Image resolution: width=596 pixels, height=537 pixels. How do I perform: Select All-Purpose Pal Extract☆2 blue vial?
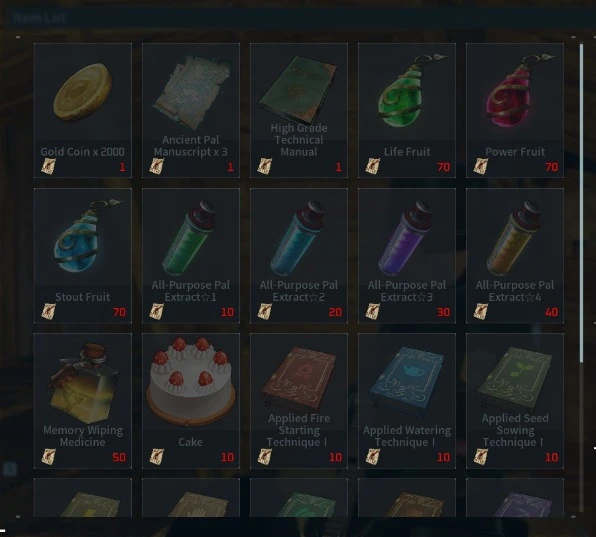(x=299, y=255)
